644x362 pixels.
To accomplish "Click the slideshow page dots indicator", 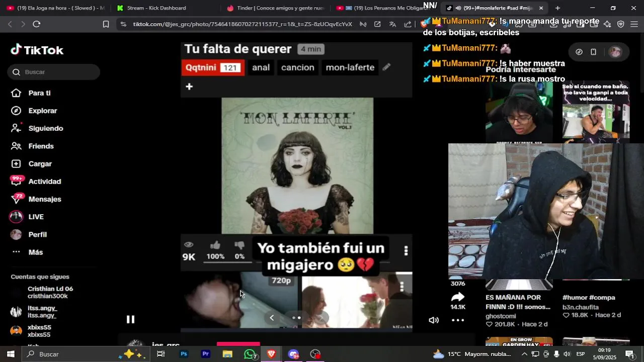I will (x=296, y=317).
